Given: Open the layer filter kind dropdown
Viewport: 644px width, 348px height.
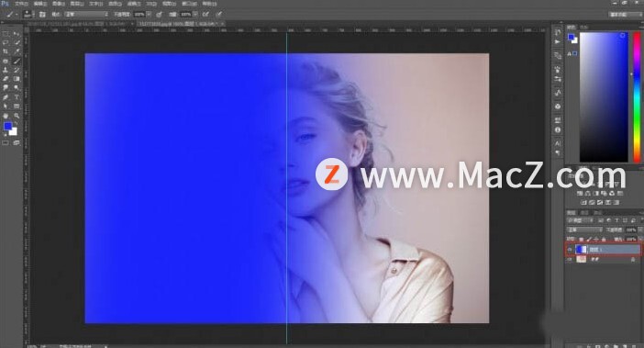Looking at the screenshot, I should pos(580,221).
